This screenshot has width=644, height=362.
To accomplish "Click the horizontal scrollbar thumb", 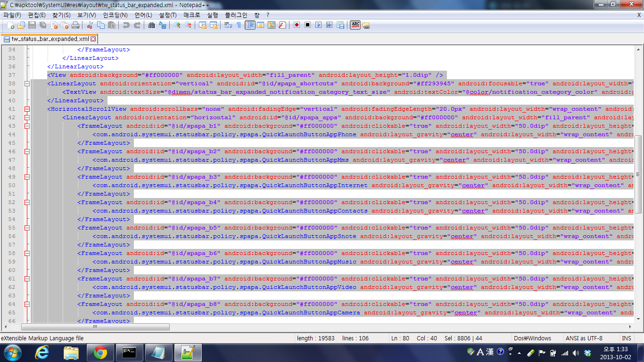I will click(94, 327).
